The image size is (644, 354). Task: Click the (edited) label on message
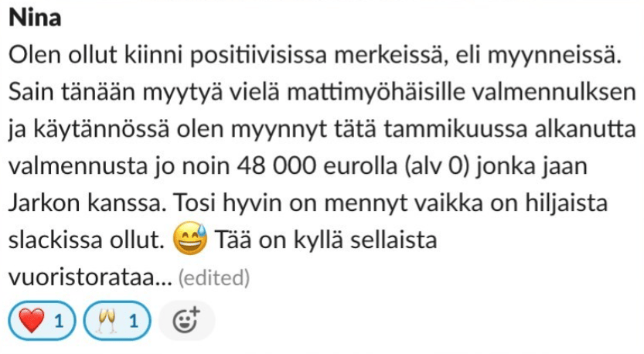[x=214, y=277]
